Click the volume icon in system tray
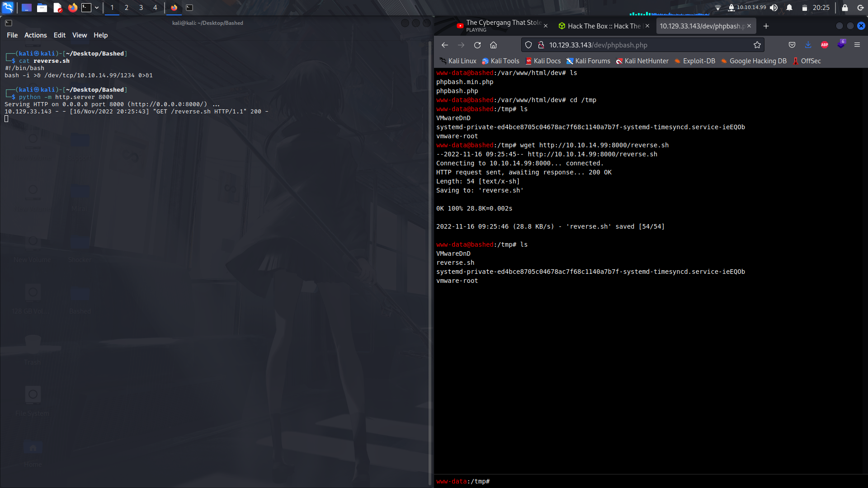868x488 pixels. 774,8
